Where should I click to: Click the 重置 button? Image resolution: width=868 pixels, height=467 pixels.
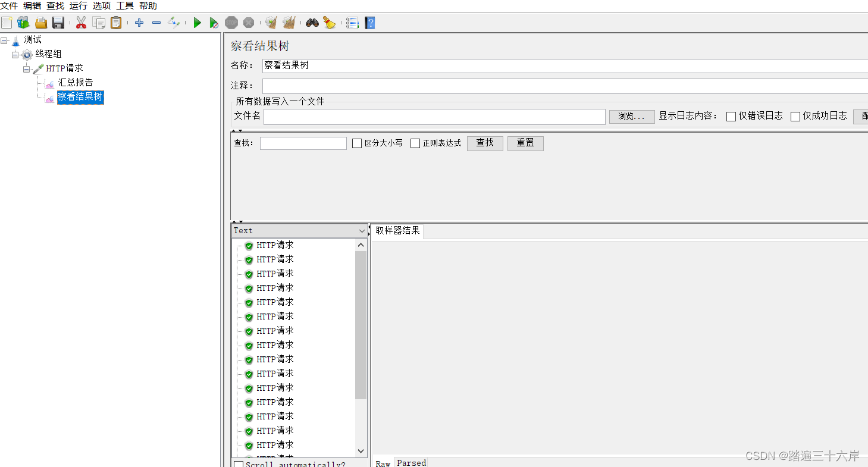(525, 143)
